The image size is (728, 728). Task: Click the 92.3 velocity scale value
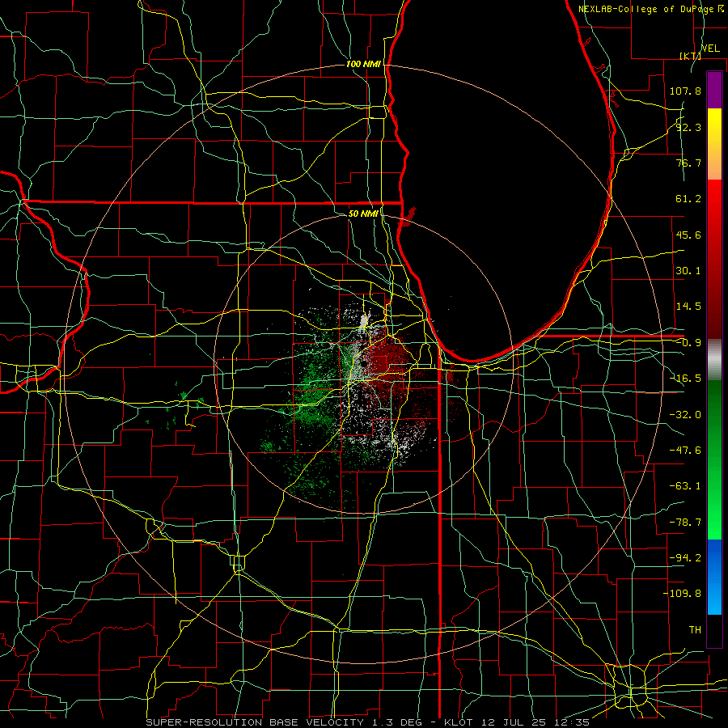pos(688,127)
